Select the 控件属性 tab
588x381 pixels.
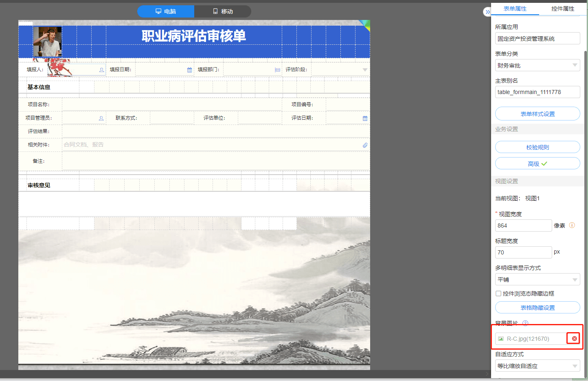click(563, 9)
